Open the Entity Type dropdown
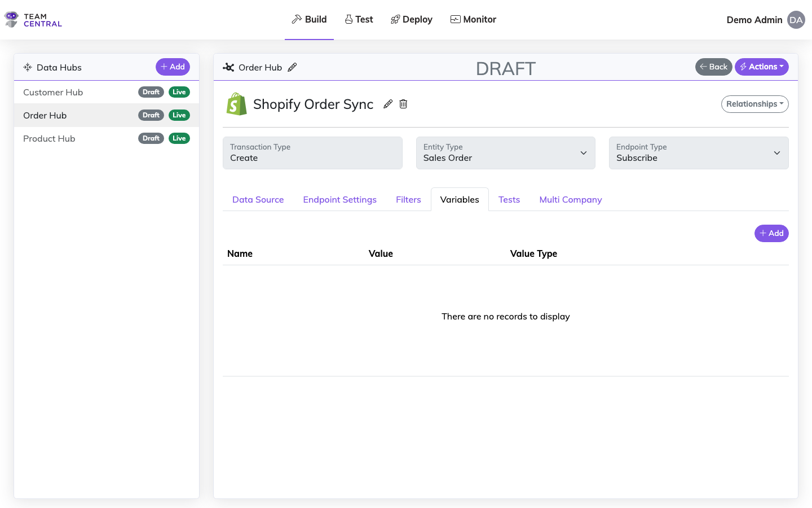 pyautogui.click(x=505, y=153)
